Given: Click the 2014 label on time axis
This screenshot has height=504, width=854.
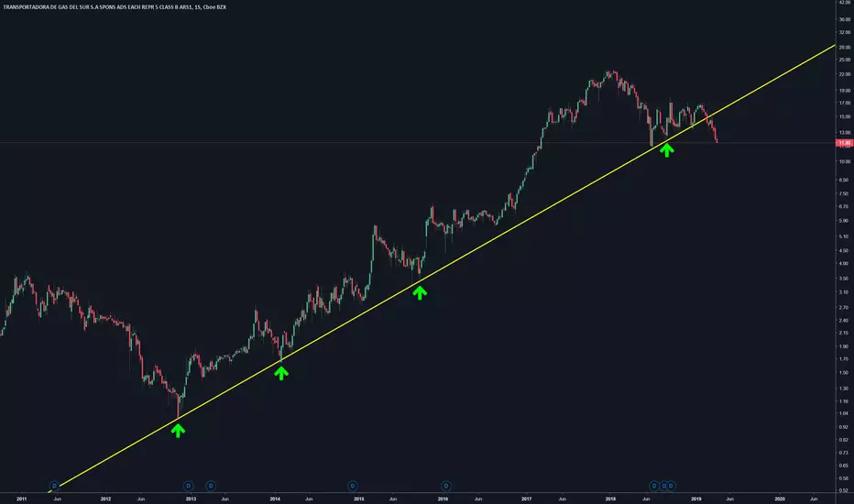Looking at the screenshot, I should pos(275,499).
